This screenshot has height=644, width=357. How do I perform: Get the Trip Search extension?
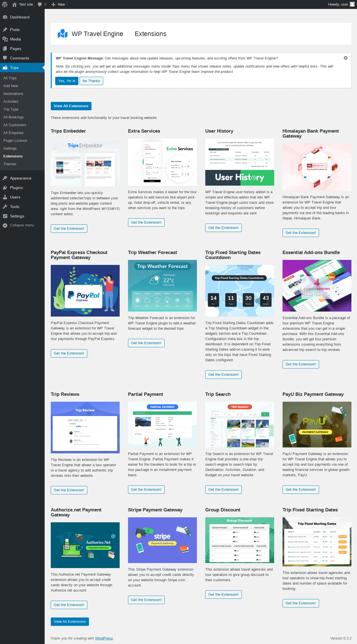pyautogui.click(x=223, y=490)
